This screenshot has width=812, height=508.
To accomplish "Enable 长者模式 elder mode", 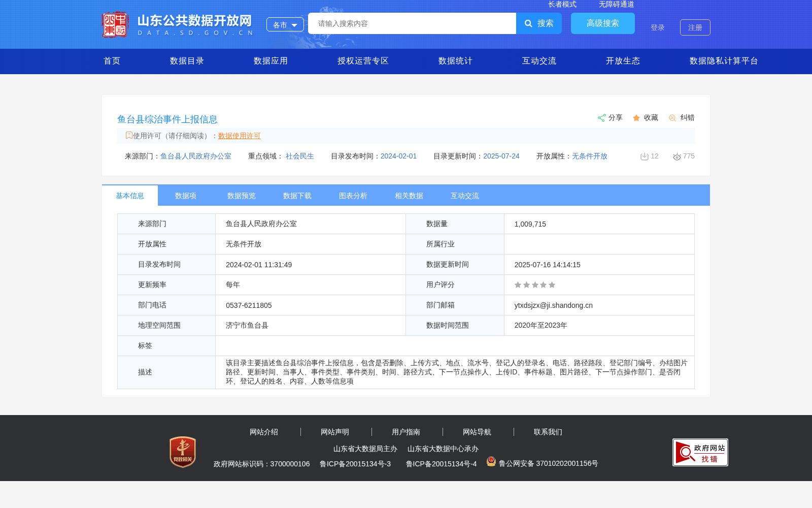I will 562,5.
